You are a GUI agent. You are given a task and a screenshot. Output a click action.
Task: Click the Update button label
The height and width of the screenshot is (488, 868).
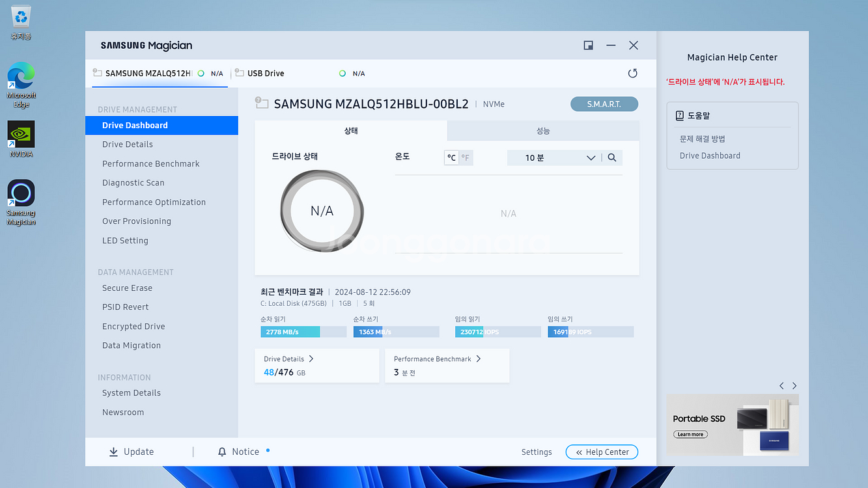click(x=139, y=452)
